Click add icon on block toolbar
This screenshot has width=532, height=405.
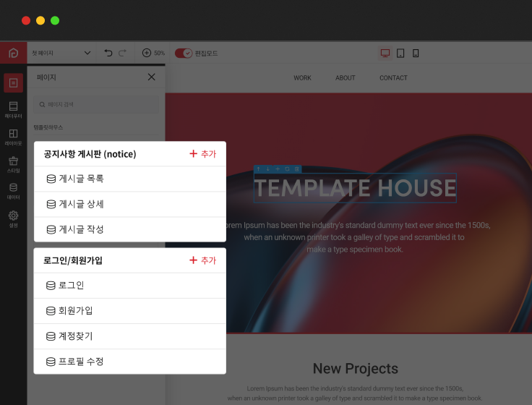tap(278, 169)
